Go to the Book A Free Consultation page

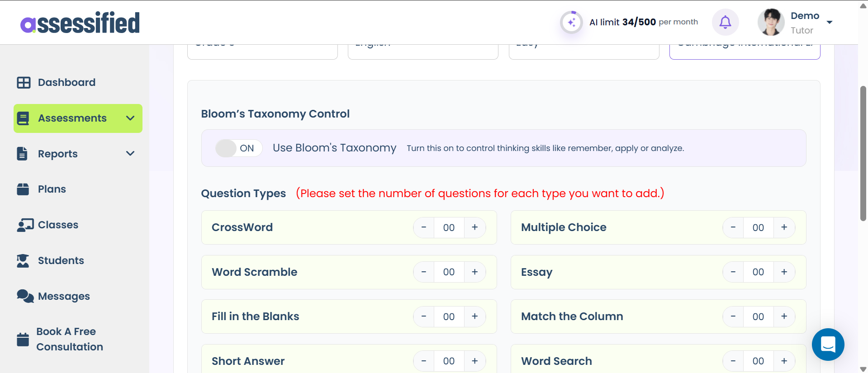70,339
